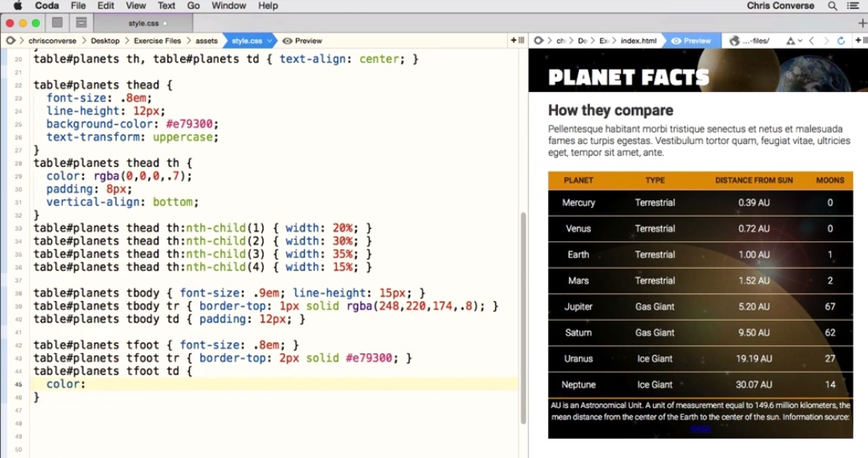Image resolution: width=868 pixels, height=458 pixels.
Task: Go back in preview pane
Action: (x=812, y=41)
